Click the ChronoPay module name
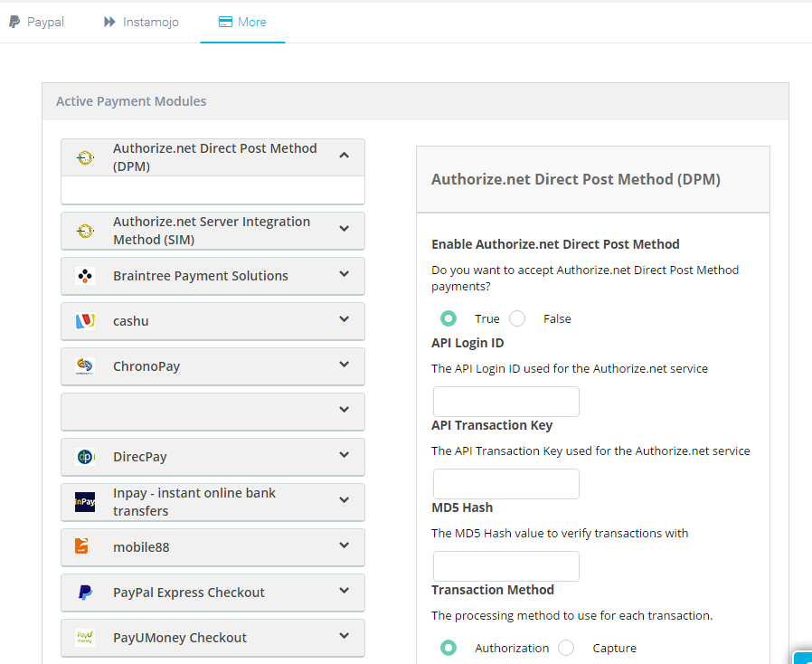The height and width of the screenshot is (664, 812). click(x=146, y=366)
